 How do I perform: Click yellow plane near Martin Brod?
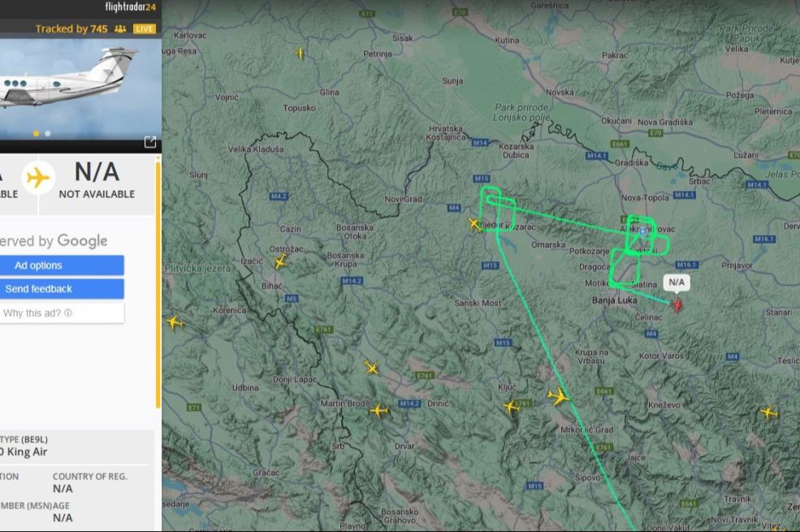coord(378,410)
